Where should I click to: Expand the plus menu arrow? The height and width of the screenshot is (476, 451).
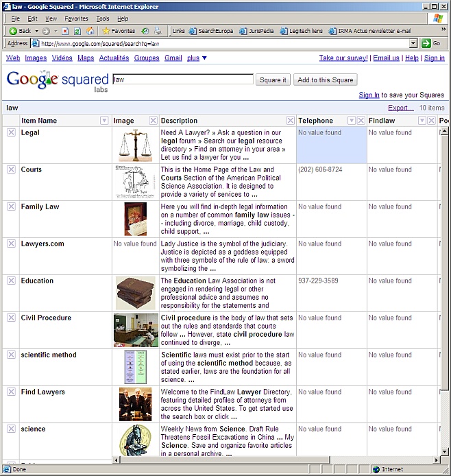[204, 58]
